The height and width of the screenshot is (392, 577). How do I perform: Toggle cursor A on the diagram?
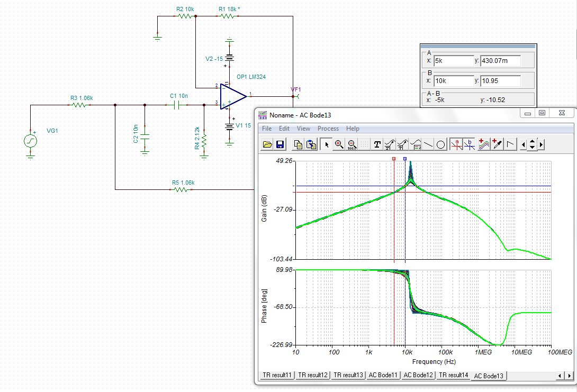tap(456, 144)
